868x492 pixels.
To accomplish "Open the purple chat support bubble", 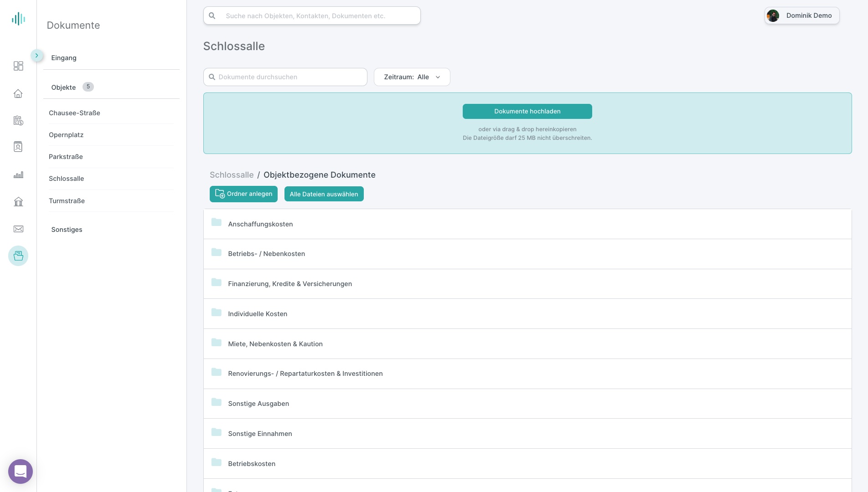I will coord(21,471).
